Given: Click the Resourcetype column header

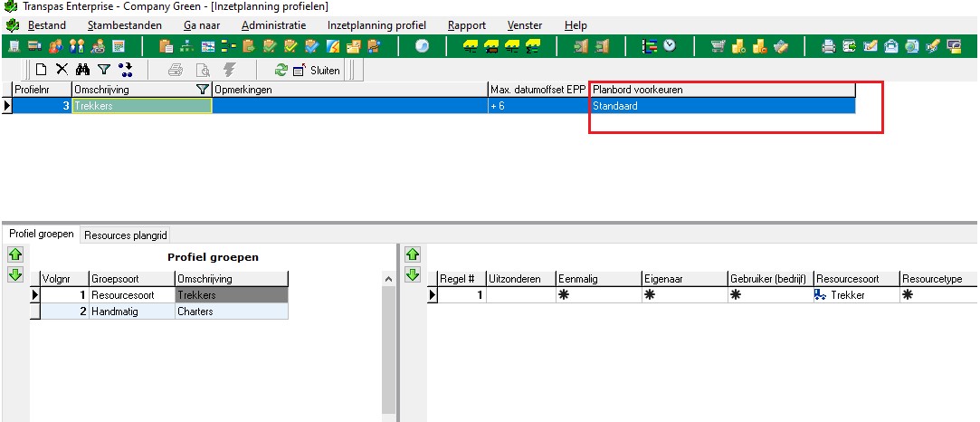Looking at the screenshot, I should pyautogui.click(x=938, y=279).
